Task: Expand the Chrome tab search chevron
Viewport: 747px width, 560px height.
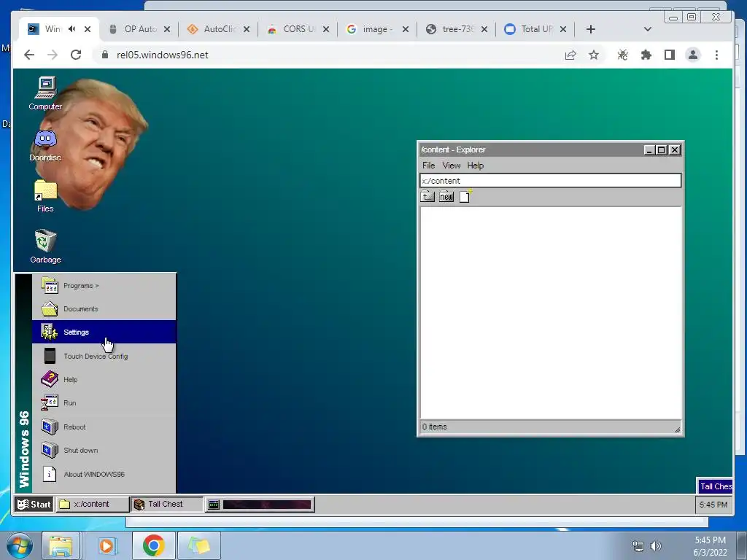Action: (x=648, y=29)
